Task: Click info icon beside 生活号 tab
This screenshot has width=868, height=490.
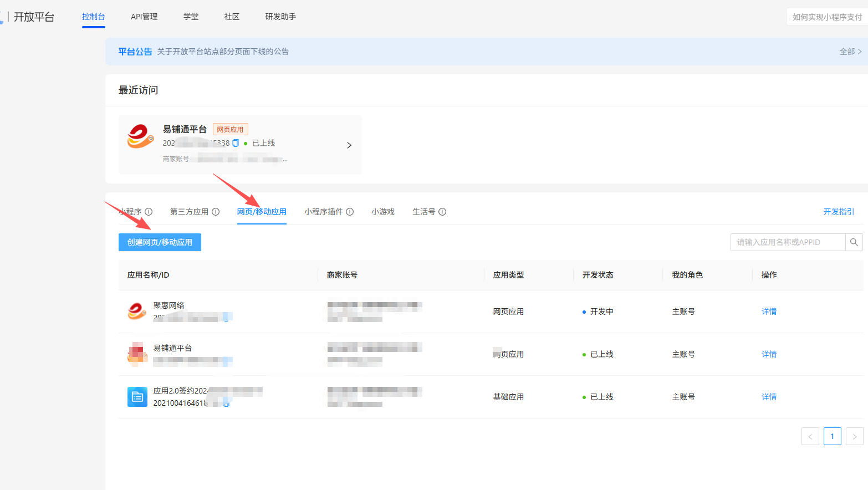Action: coord(442,212)
